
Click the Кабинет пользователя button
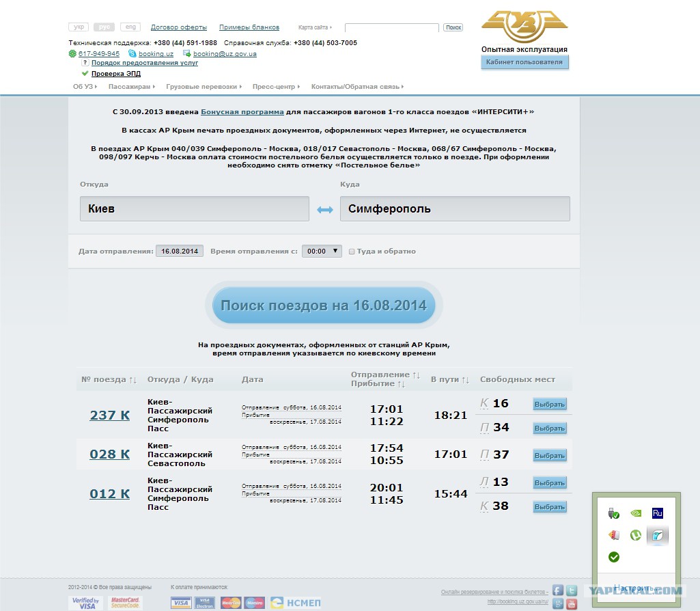[x=524, y=62]
